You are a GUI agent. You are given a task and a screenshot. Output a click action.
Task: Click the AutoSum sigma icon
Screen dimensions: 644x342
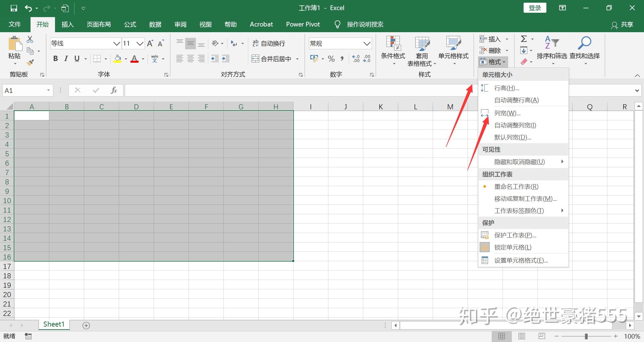524,39
